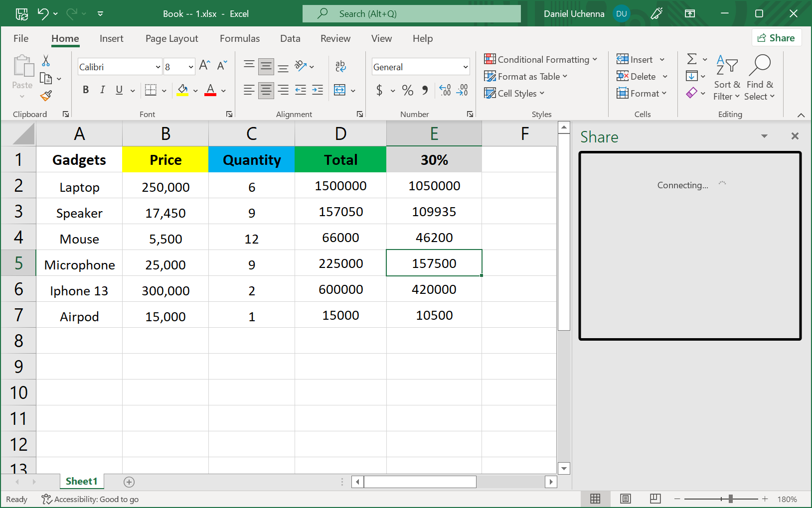This screenshot has height=508, width=812.
Task: Click the center alignment icon
Action: 266,90
